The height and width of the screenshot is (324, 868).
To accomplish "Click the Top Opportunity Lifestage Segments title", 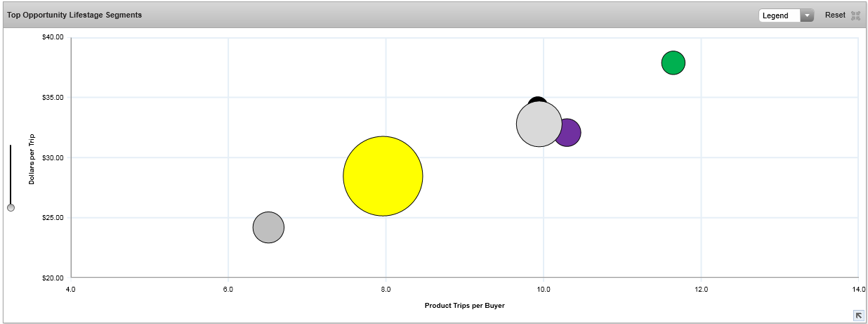I will pyautogui.click(x=74, y=15).
